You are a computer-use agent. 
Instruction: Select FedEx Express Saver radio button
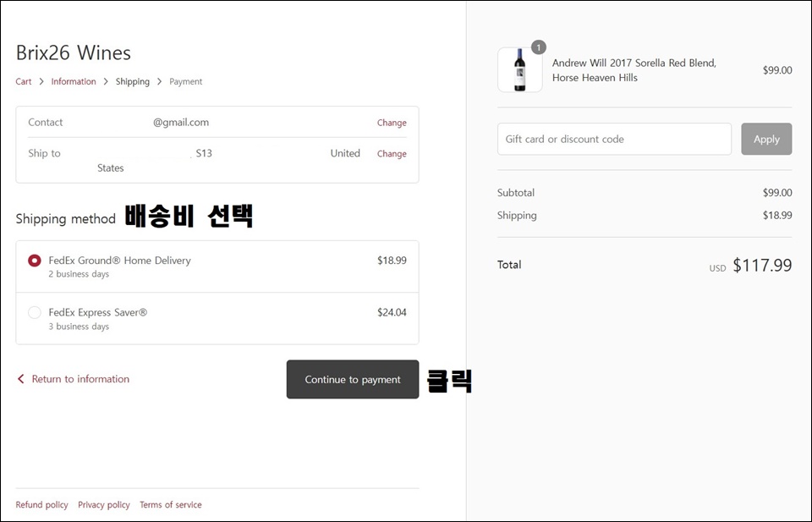click(35, 313)
